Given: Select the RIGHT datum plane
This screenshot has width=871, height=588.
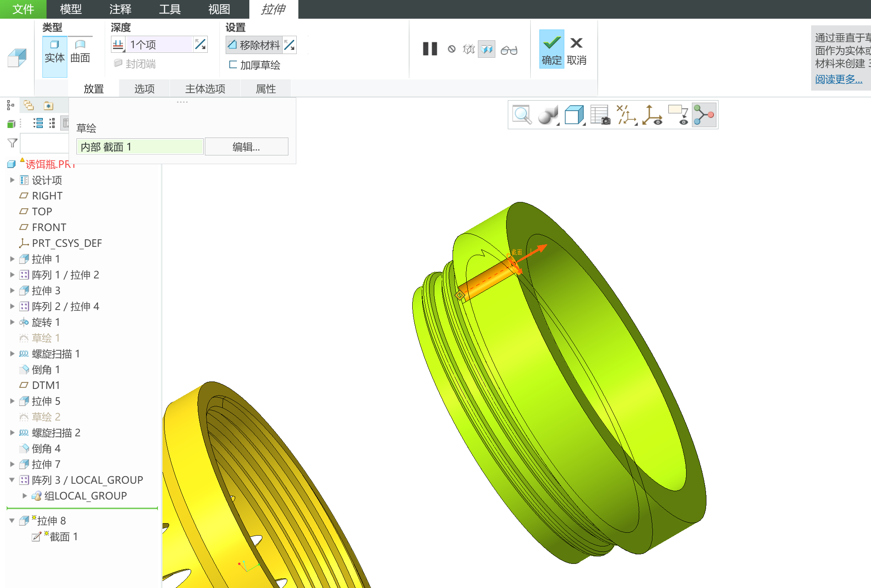Looking at the screenshot, I should pos(41,196).
